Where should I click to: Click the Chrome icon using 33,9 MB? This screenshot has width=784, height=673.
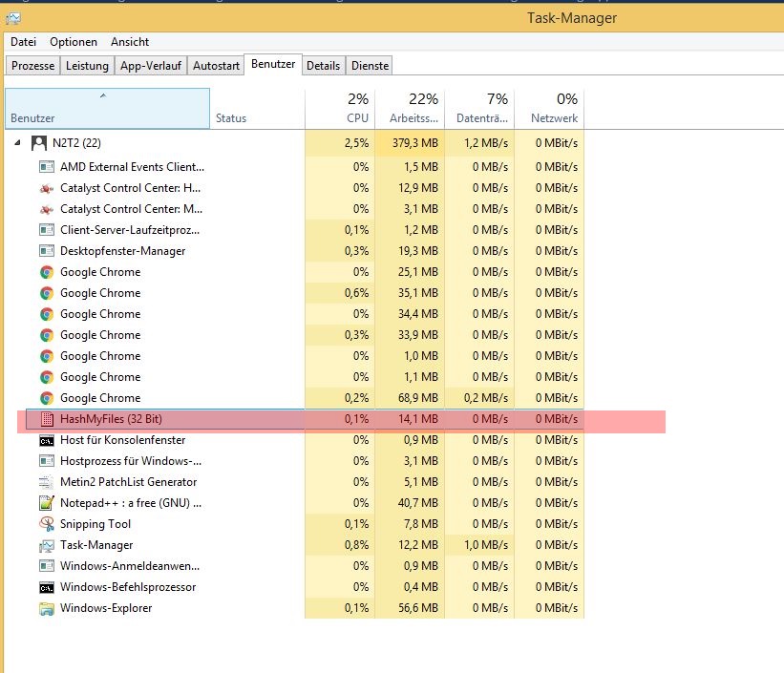(x=47, y=335)
